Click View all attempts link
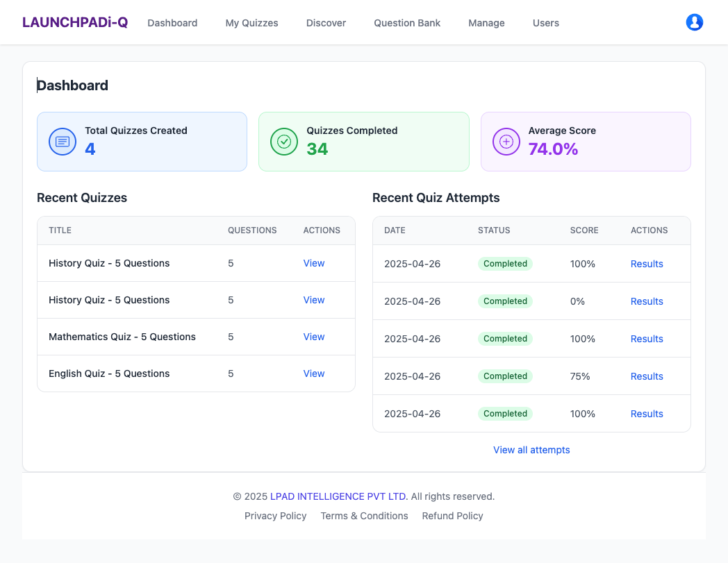The image size is (728, 563). pos(531,450)
